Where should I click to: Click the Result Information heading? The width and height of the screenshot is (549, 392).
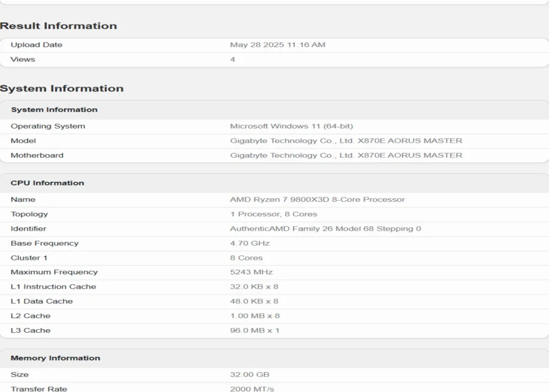(x=58, y=26)
